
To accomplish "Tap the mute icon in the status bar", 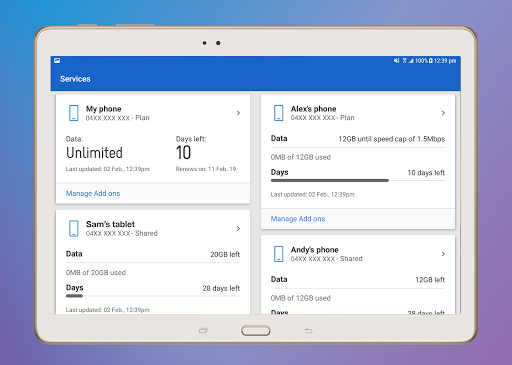I will [x=396, y=61].
